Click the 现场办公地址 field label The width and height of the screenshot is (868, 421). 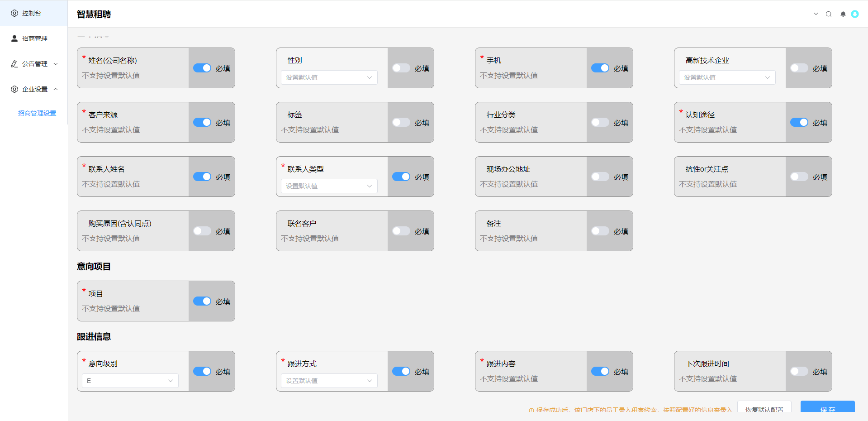(508, 169)
